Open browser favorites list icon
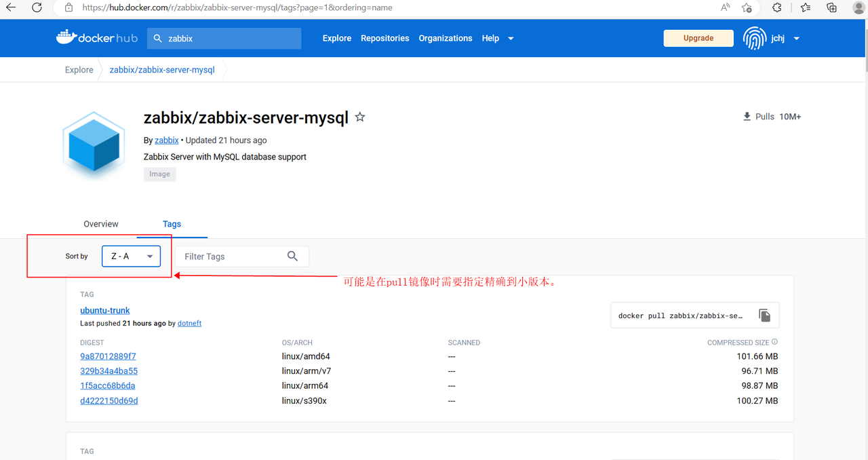 805,7
